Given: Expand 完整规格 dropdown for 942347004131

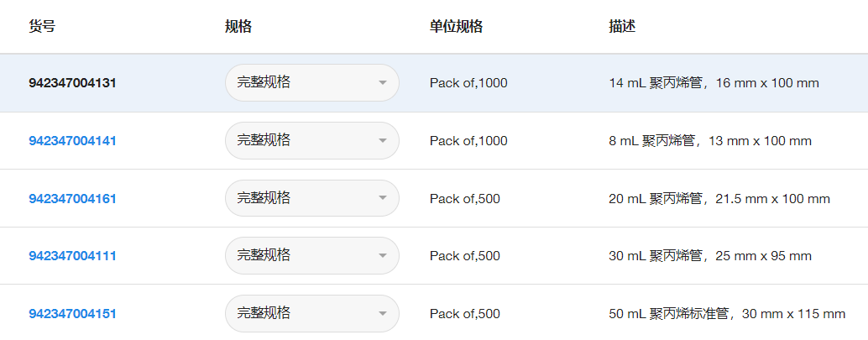Looking at the screenshot, I should (x=311, y=83).
